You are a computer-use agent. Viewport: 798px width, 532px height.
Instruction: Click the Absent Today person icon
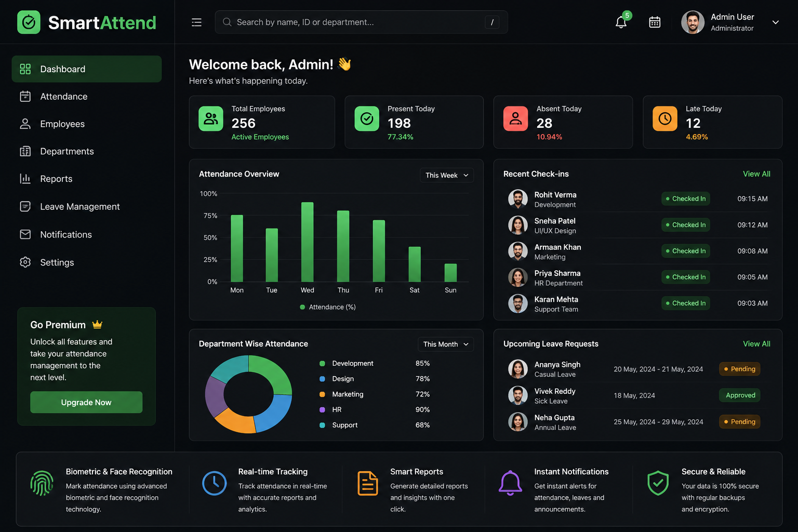[x=515, y=118]
